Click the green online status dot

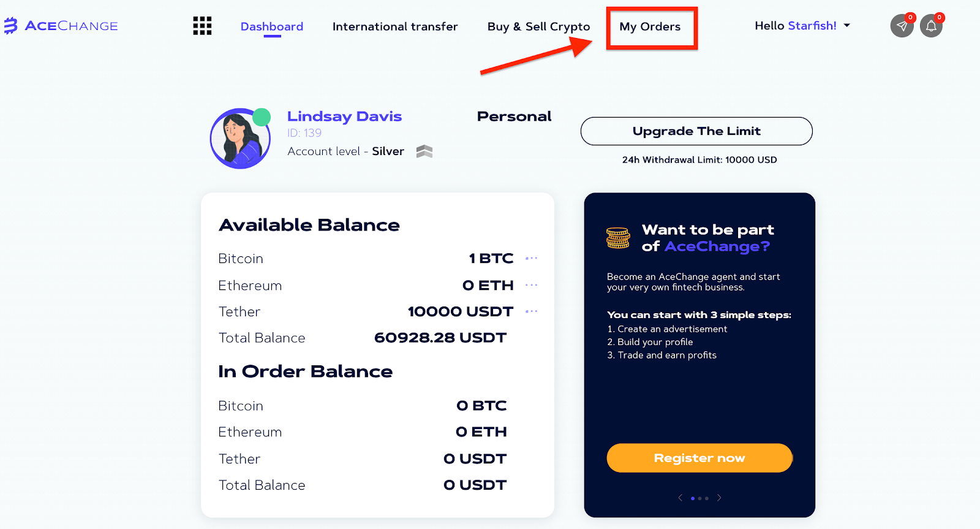pyautogui.click(x=262, y=117)
